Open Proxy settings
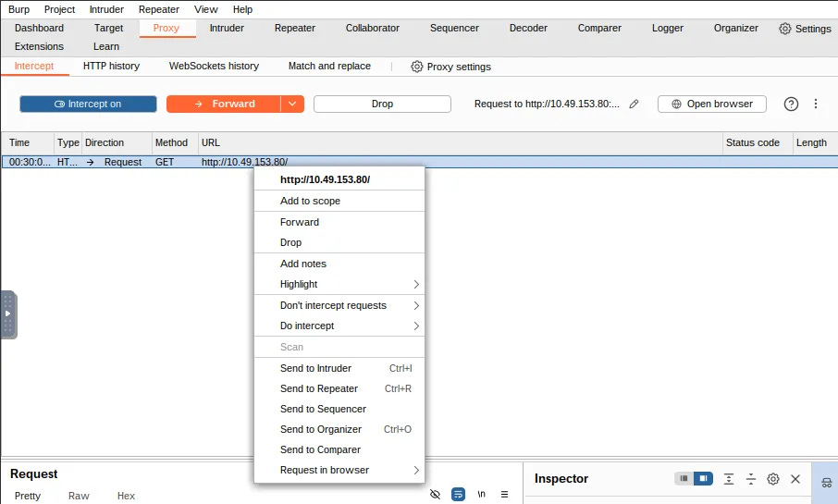 tap(451, 67)
